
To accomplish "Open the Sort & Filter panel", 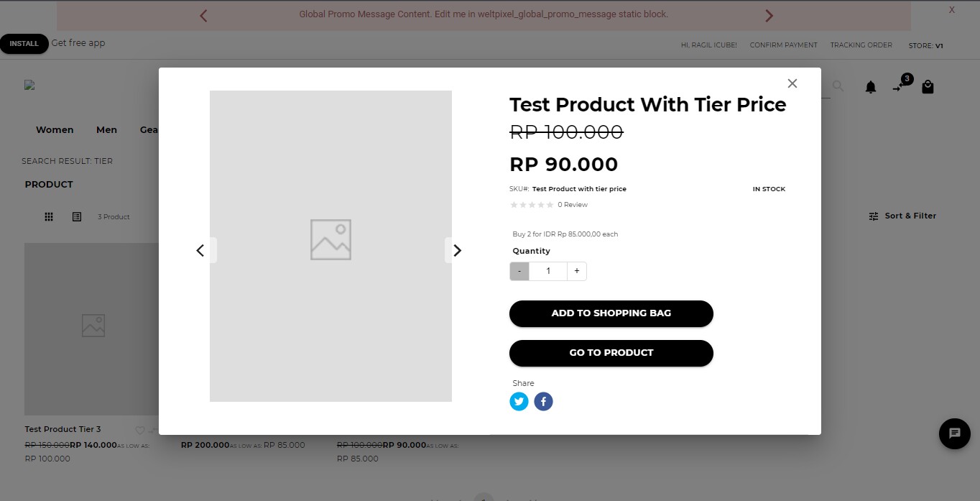I will click(902, 216).
